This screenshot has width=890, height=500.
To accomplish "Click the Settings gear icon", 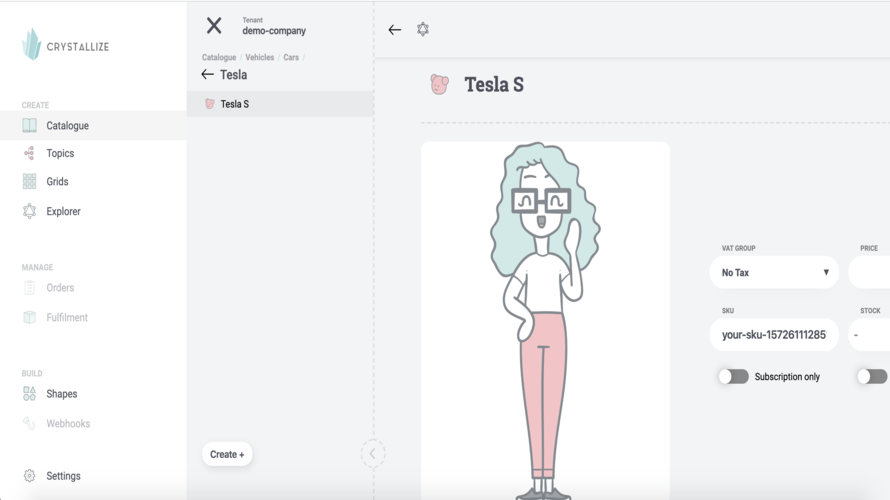I will pyautogui.click(x=30, y=476).
